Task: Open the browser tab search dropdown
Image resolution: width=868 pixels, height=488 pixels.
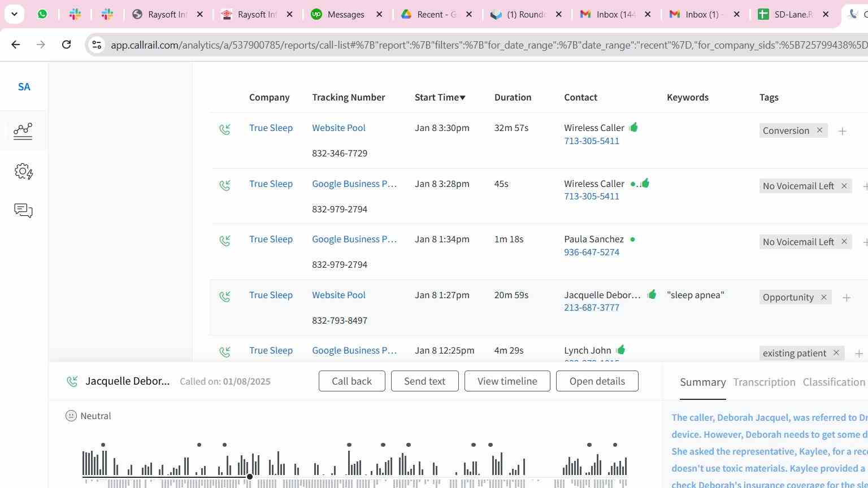Action: pyautogui.click(x=14, y=14)
